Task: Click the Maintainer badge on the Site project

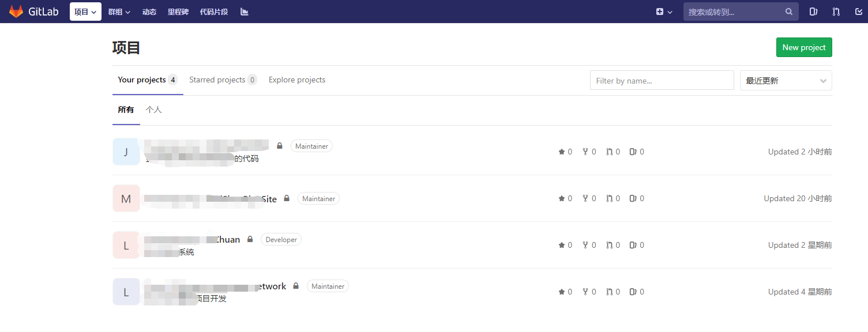Action: (x=318, y=199)
